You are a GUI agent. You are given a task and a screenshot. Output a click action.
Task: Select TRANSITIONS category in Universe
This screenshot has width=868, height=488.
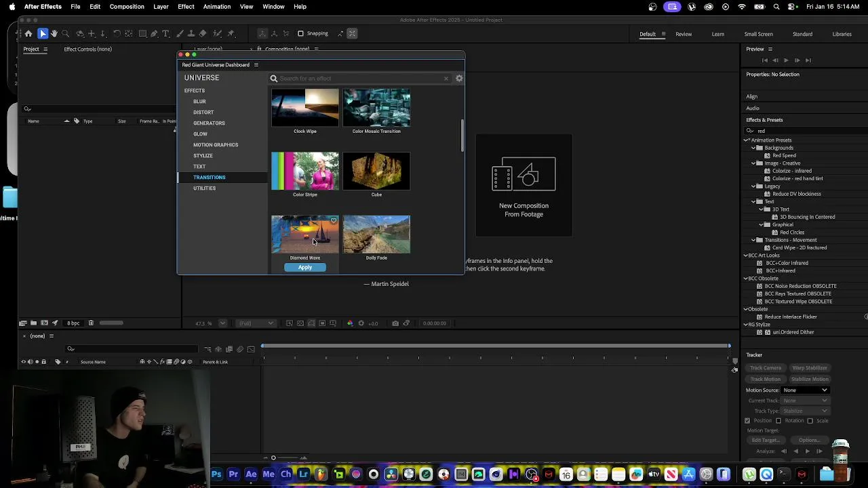coord(210,178)
